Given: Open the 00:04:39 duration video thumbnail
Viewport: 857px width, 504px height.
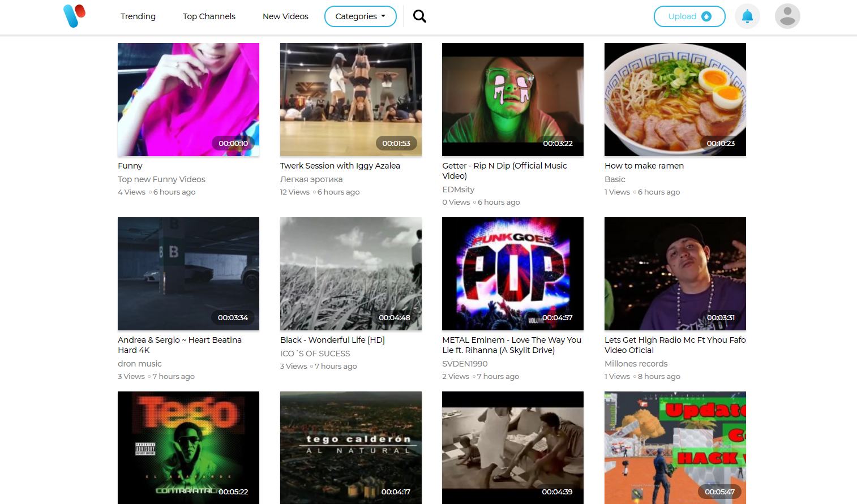Looking at the screenshot, I should (x=513, y=447).
